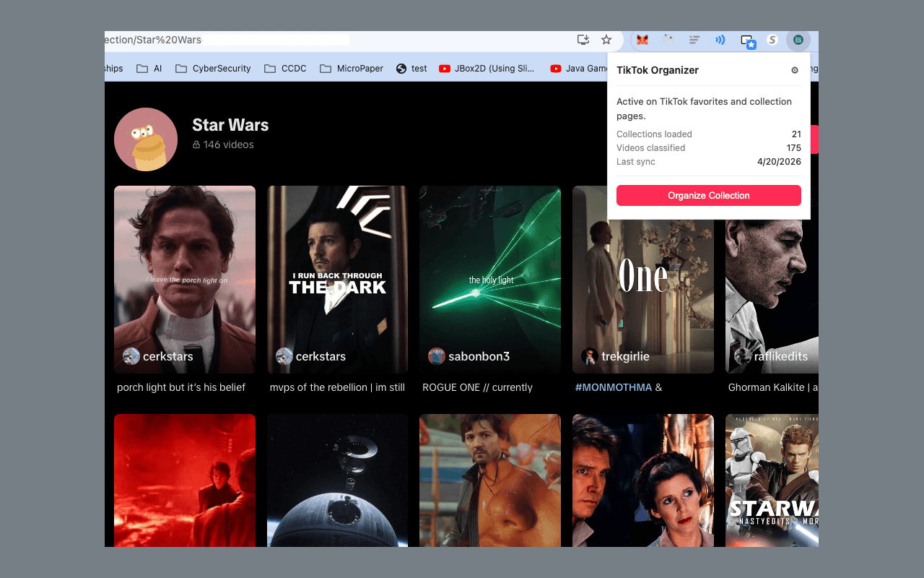Open the Java Game YouTube bookmark
The width and height of the screenshot is (924, 578).
(579, 69)
